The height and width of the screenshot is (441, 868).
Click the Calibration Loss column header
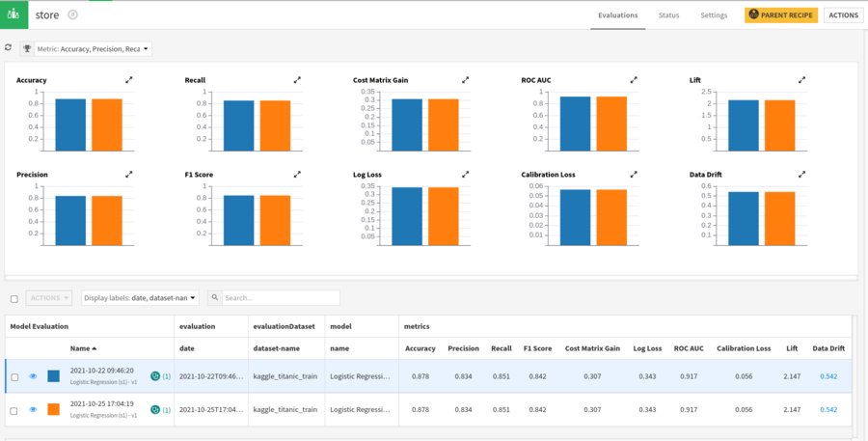coord(744,348)
